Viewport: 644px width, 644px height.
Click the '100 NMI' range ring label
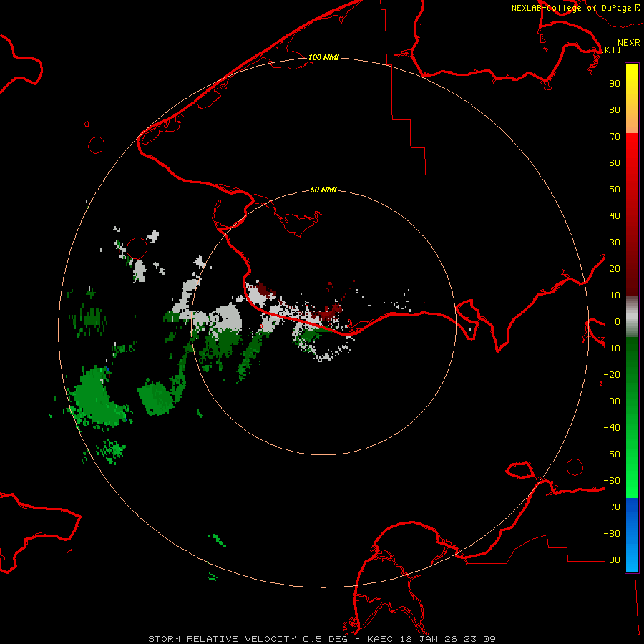tap(323, 57)
